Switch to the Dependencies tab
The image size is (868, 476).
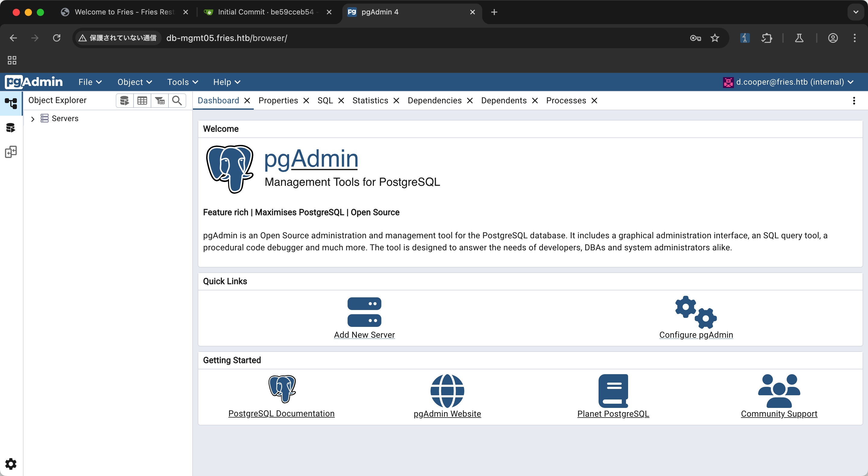pos(435,100)
